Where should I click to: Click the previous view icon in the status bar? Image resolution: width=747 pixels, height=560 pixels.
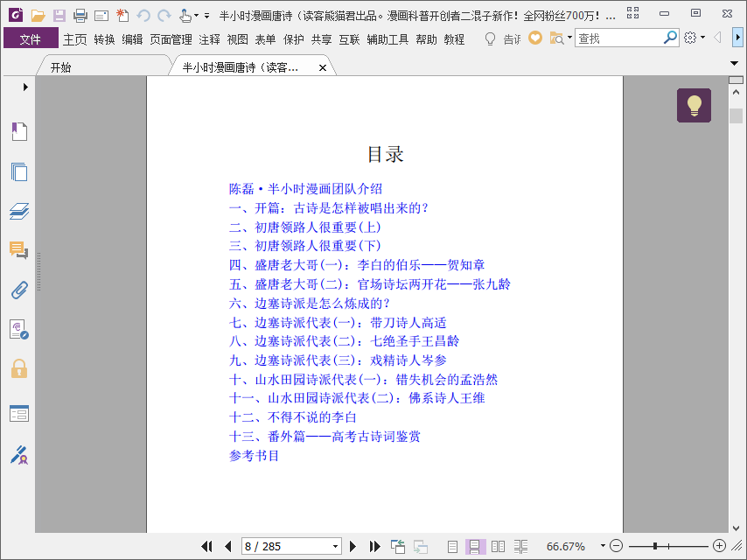tap(398, 546)
